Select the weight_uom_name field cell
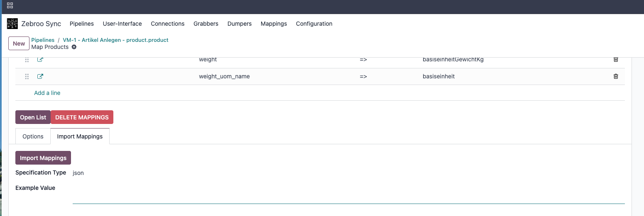 click(x=224, y=76)
